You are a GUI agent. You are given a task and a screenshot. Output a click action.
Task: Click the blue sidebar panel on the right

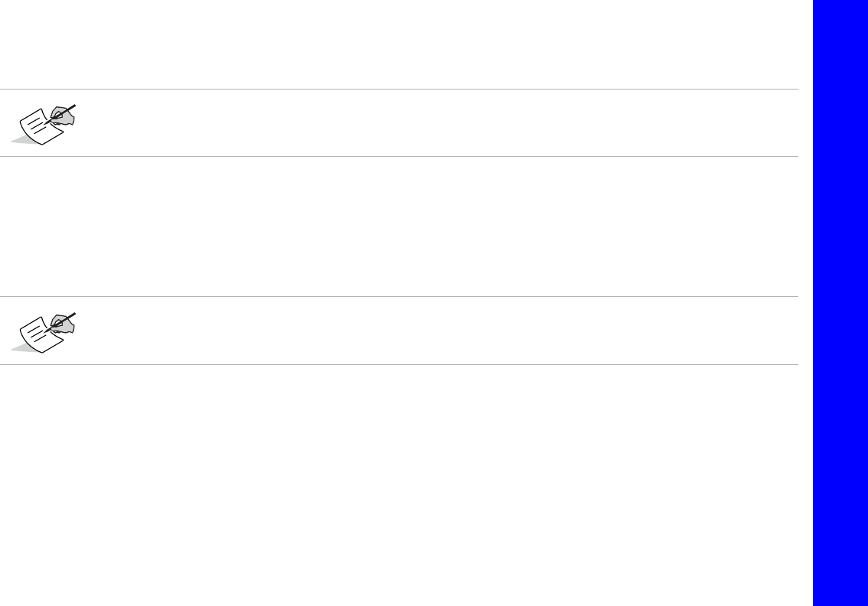pos(840,303)
